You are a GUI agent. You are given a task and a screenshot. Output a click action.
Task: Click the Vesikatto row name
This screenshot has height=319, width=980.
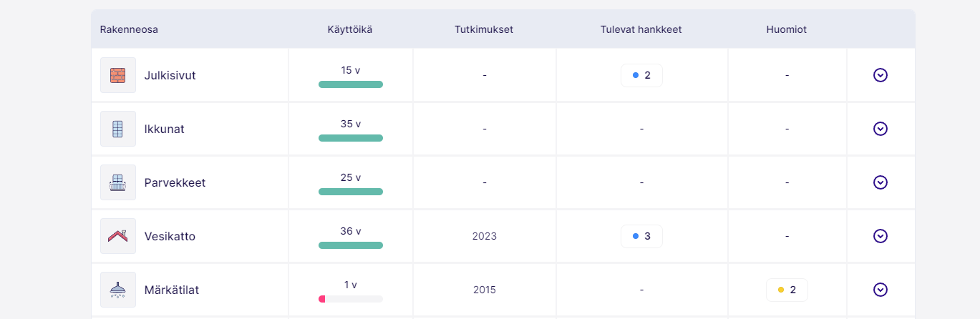coord(170,236)
